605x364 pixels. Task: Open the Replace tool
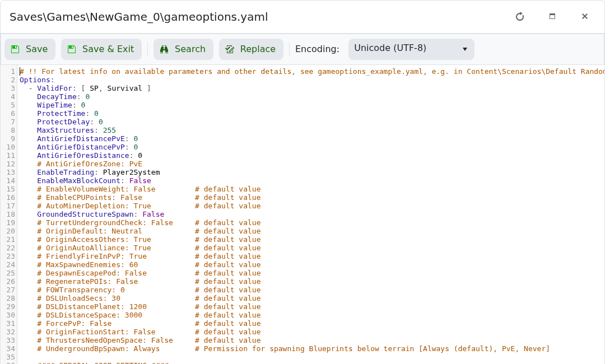(251, 49)
